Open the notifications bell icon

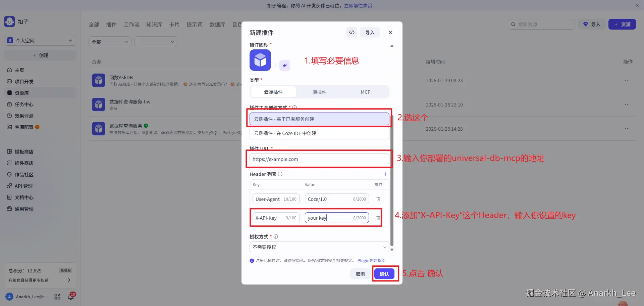click(71, 297)
